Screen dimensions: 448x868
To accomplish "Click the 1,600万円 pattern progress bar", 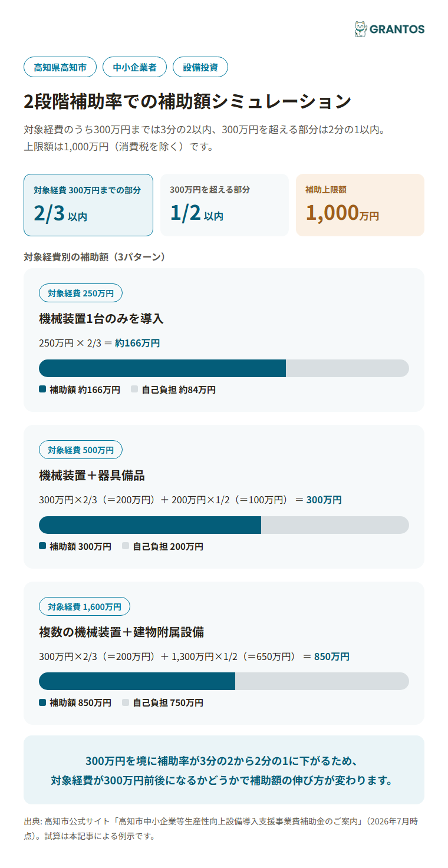I will (x=224, y=681).
